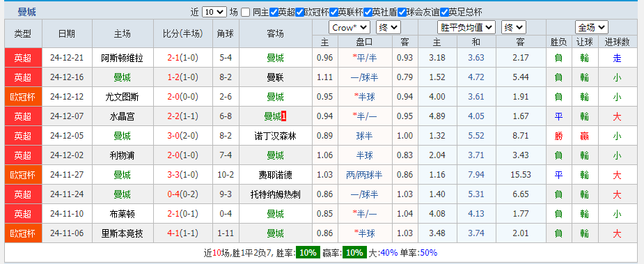Click the 赢 handicap result cell

coord(584,136)
